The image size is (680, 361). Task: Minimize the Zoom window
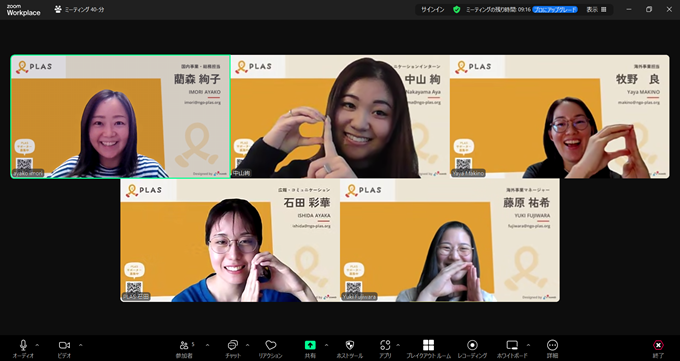(629, 9)
